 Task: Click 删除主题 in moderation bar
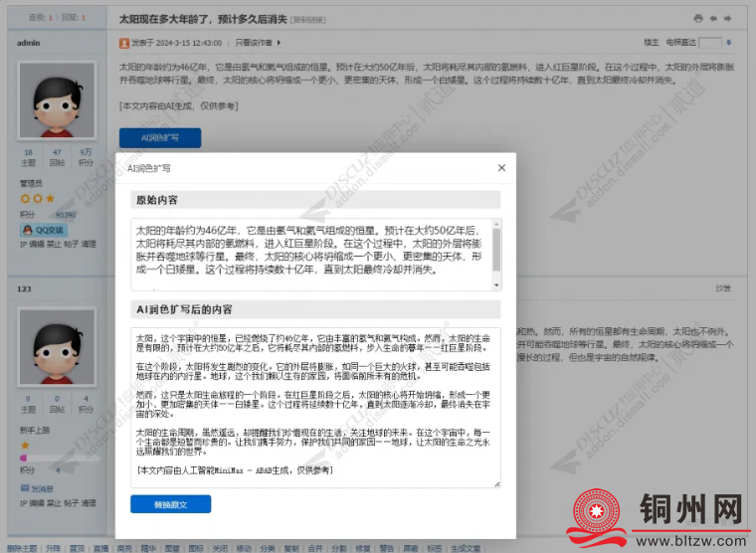[22, 548]
